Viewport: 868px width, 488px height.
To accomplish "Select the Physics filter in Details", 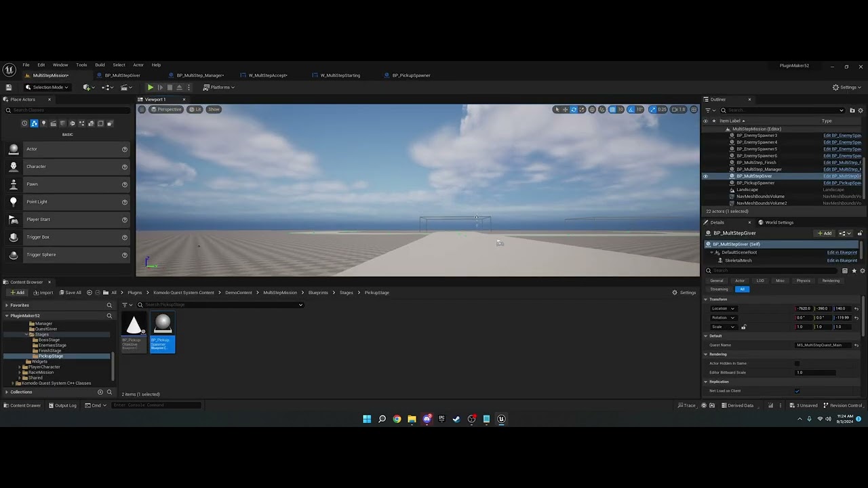I will (x=803, y=281).
